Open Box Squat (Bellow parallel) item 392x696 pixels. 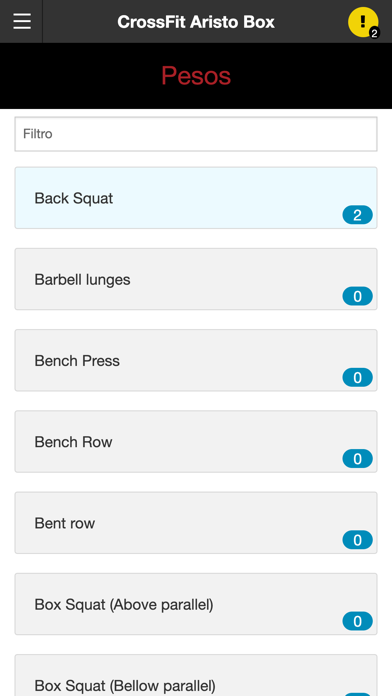coord(196,675)
